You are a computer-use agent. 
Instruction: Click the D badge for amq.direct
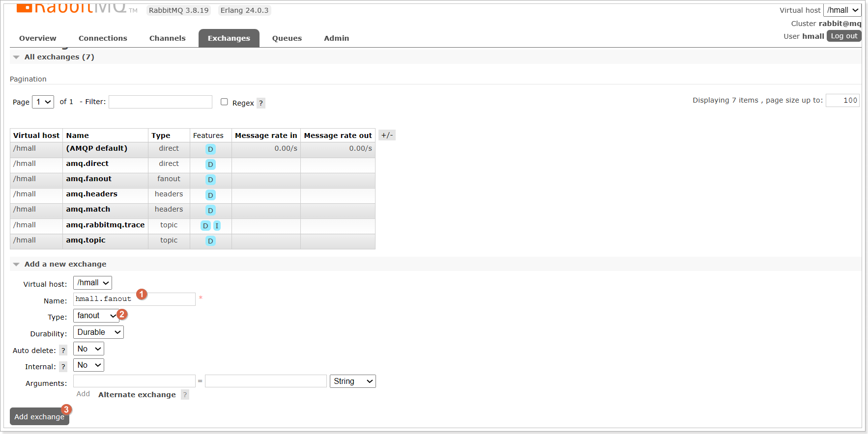click(210, 164)
